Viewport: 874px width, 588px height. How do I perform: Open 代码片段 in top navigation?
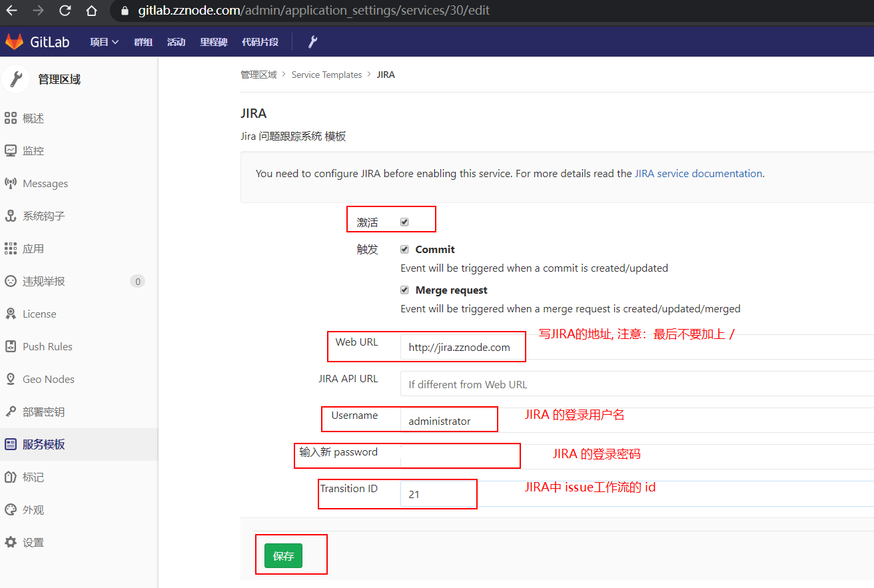(x=260, y=42)
